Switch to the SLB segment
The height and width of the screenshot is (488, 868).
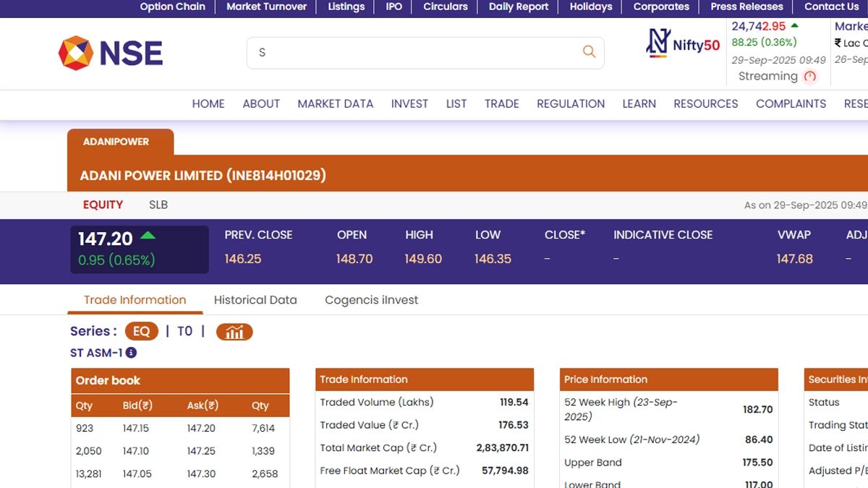tap(158, 205)
